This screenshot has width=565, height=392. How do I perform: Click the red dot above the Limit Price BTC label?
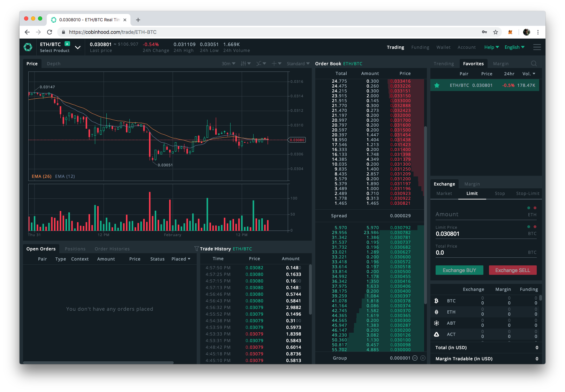pos(535,227)
